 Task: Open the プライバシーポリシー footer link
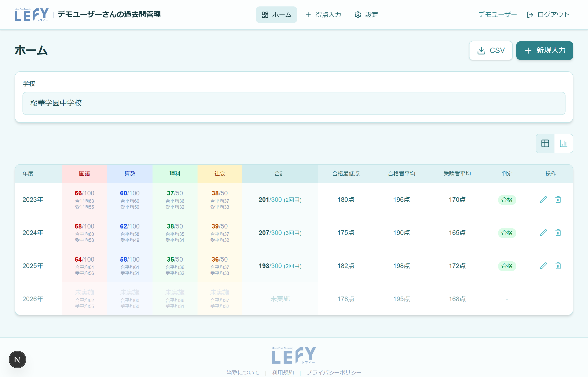click(x=334, y=372)
